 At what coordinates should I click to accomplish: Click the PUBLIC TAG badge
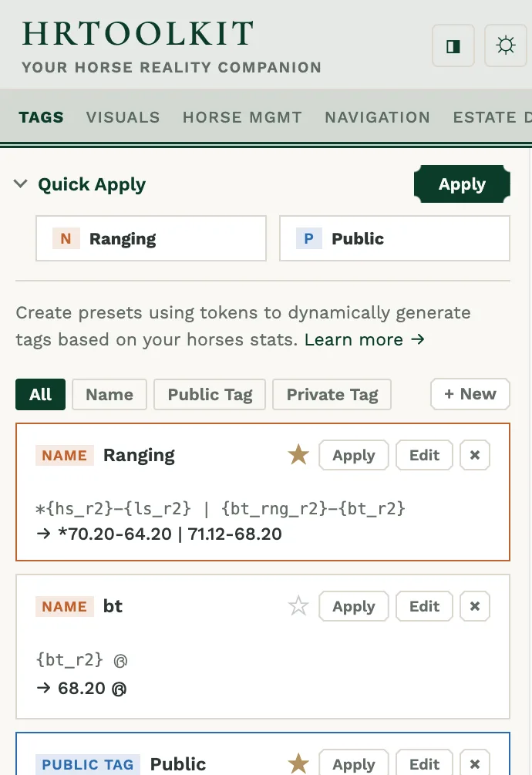click(87, 764)
